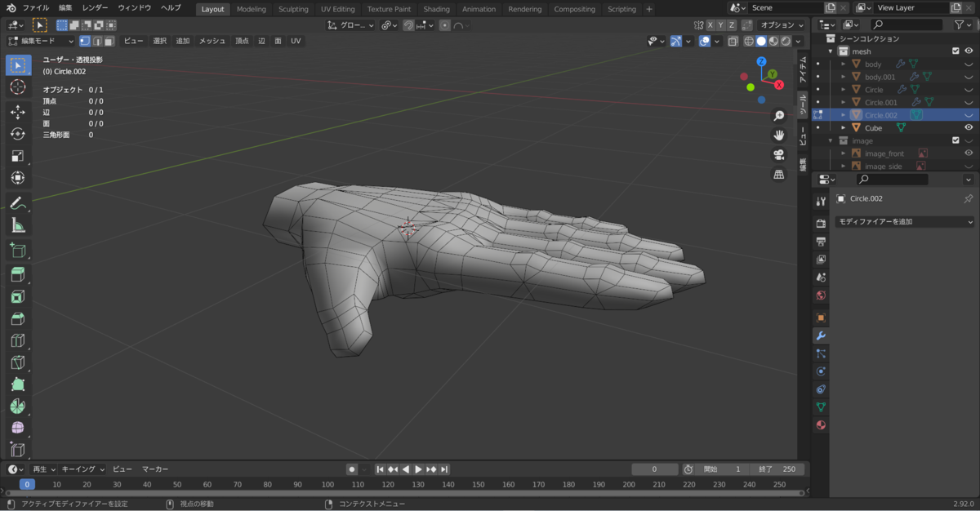Select the Annotate tool
Image resolution: width=980 pixels, height=511 pixels.
pyautogui.click(x=18, y=202)
